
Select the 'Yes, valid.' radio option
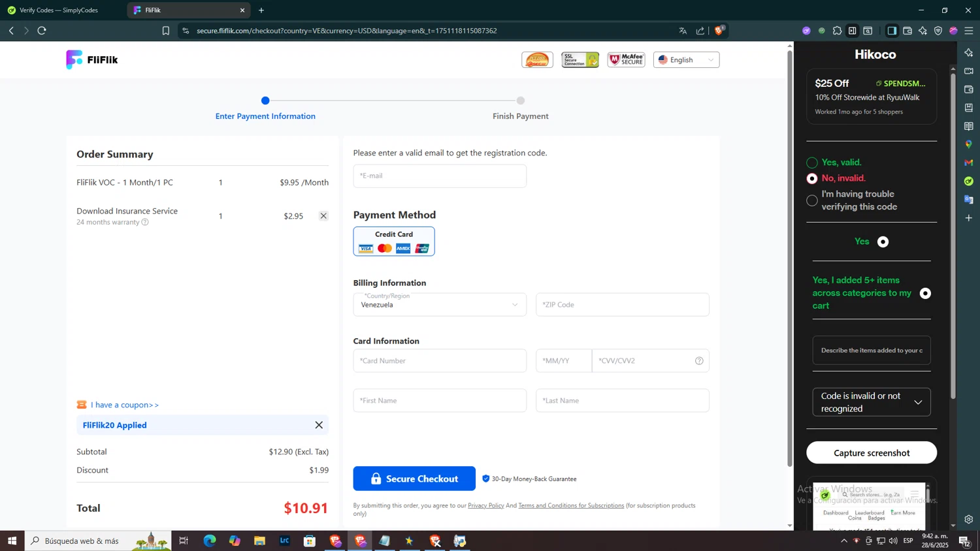tap(812, 163)
